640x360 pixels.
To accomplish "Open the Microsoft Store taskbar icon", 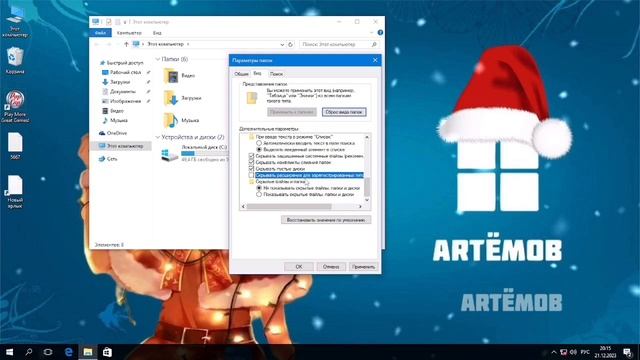I will 107,352.
